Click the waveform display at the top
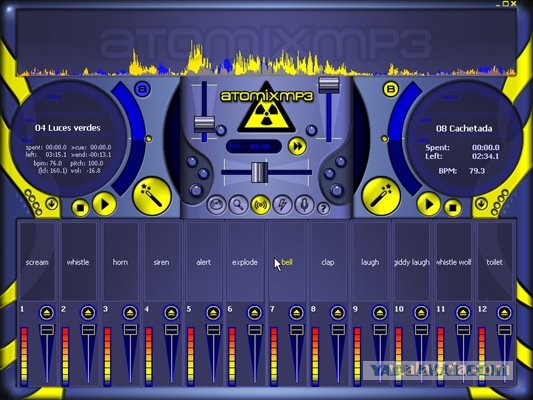 (x=266, y=42)
